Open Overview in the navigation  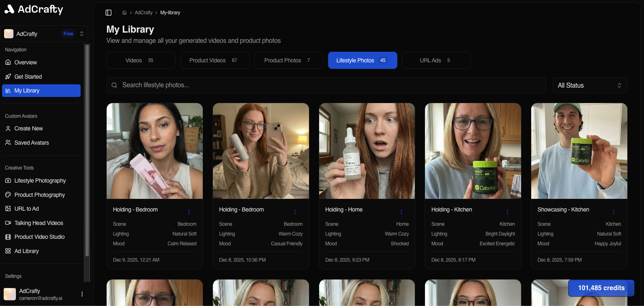(x=41, y=62)
